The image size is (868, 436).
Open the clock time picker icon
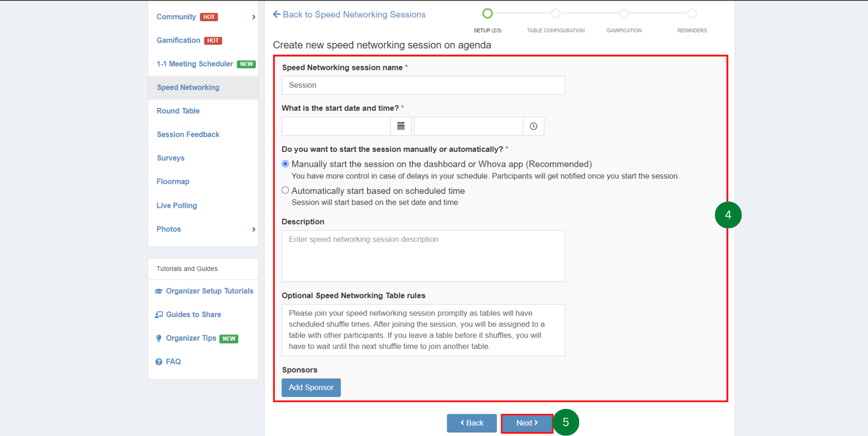(533, 126)
